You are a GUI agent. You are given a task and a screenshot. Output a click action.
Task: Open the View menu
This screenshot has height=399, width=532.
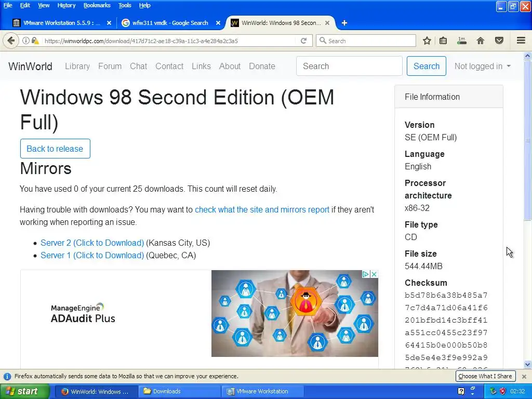[44, 5]
